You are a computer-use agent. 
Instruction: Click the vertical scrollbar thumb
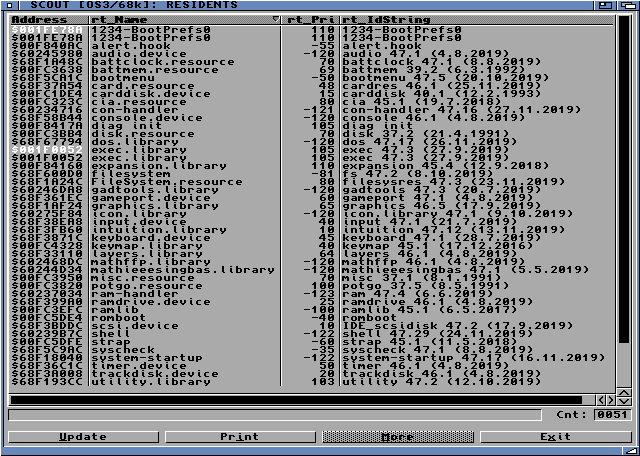click(x=624, y=180)
